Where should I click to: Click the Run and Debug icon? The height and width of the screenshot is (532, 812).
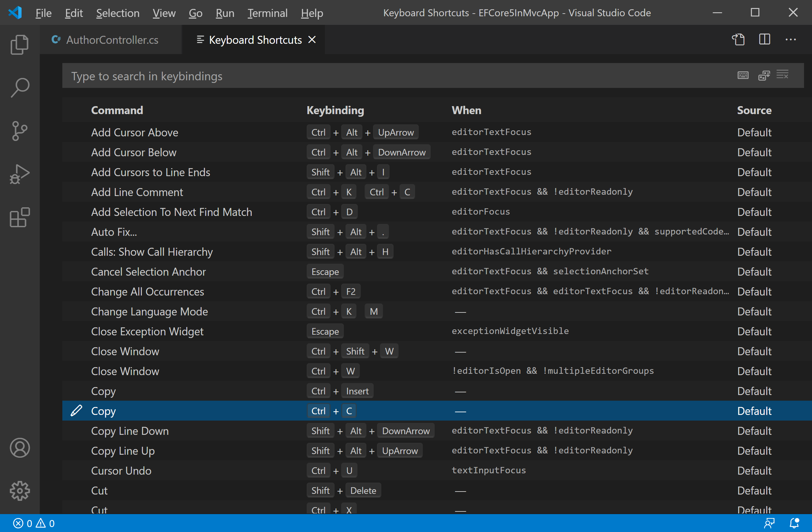20,175
